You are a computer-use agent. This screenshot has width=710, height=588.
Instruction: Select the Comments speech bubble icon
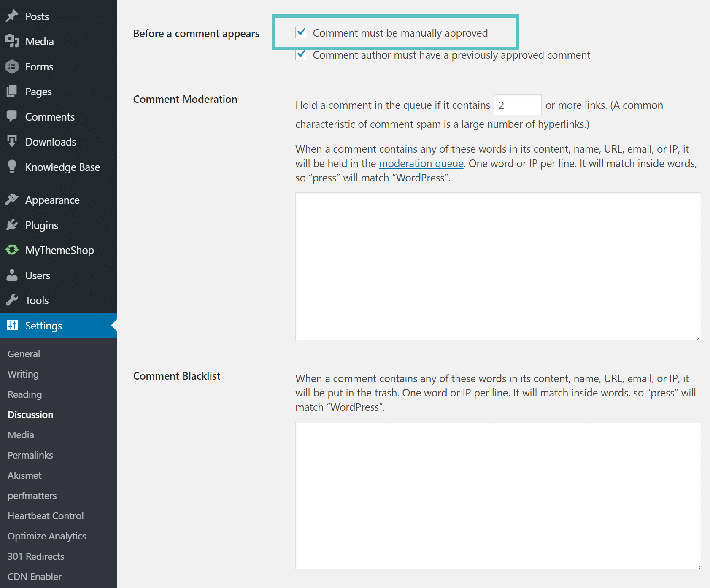tap(12, 116)
